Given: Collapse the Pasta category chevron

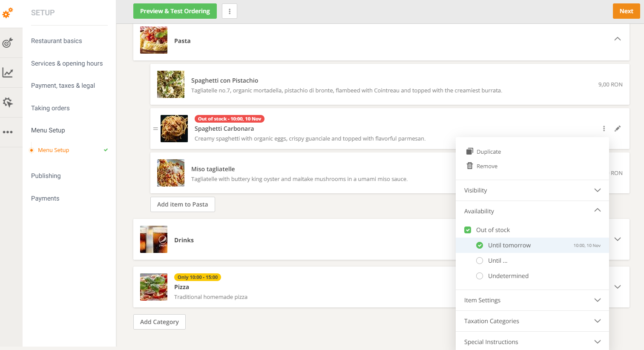Looking at the screenshot, I should tap(617, 39).
